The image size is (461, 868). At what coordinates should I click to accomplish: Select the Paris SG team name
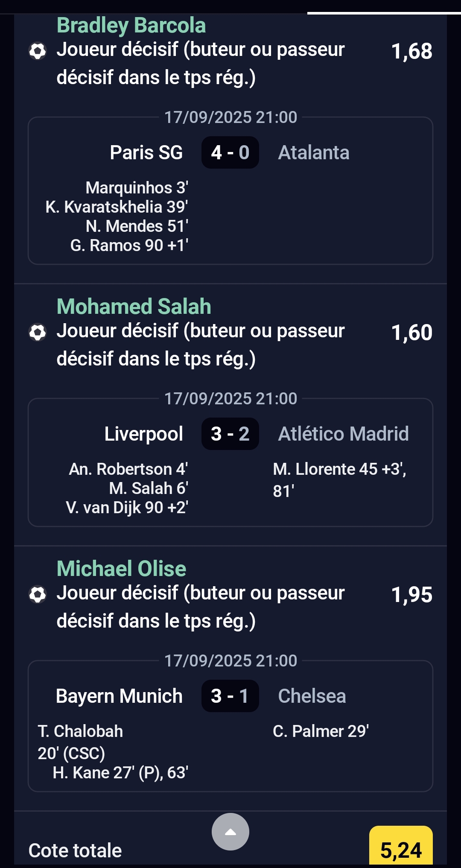(x=146, y=152)
